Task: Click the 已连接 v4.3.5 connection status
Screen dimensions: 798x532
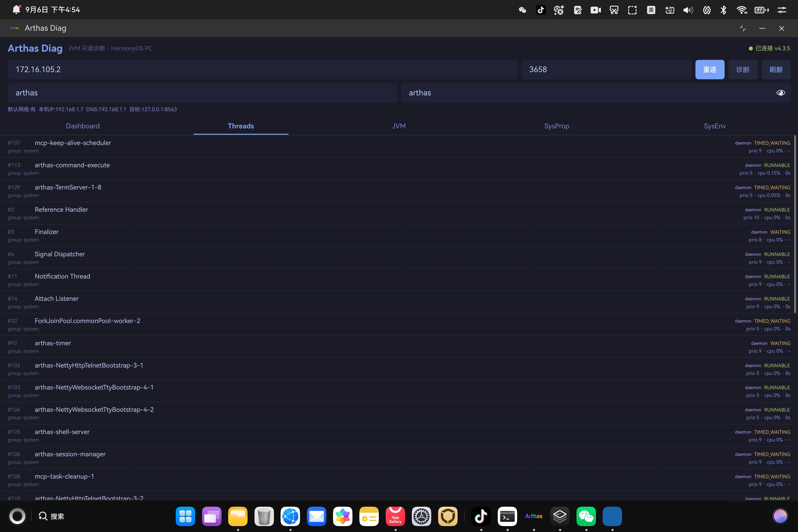Action: point(770,49)
